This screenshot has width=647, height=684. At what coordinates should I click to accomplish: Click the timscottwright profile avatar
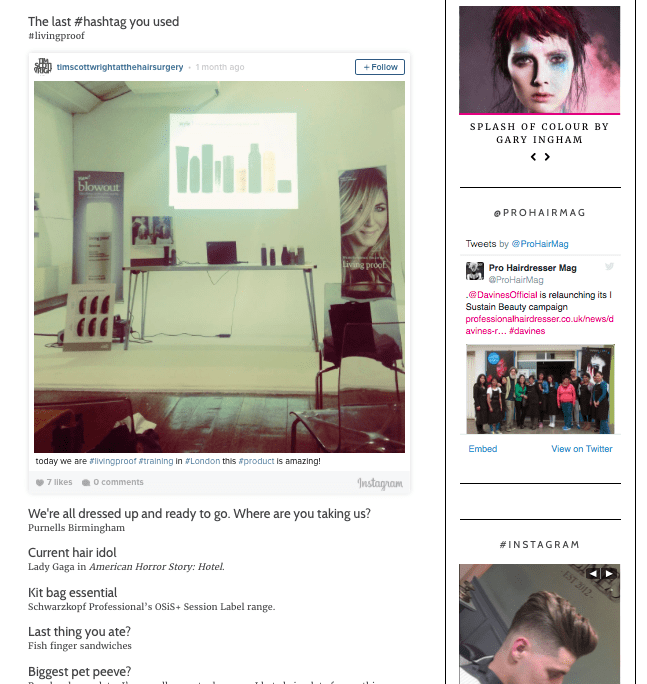pos(43,67)
